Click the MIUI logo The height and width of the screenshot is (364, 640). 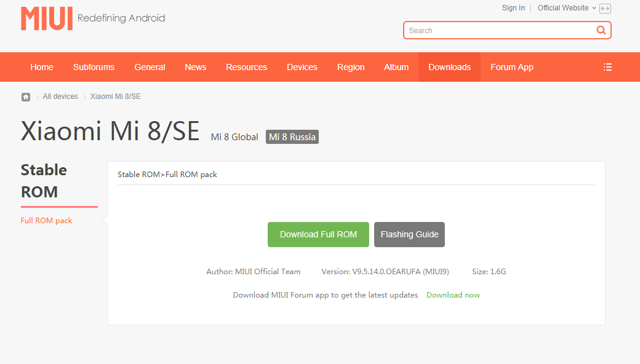(47, 18)
